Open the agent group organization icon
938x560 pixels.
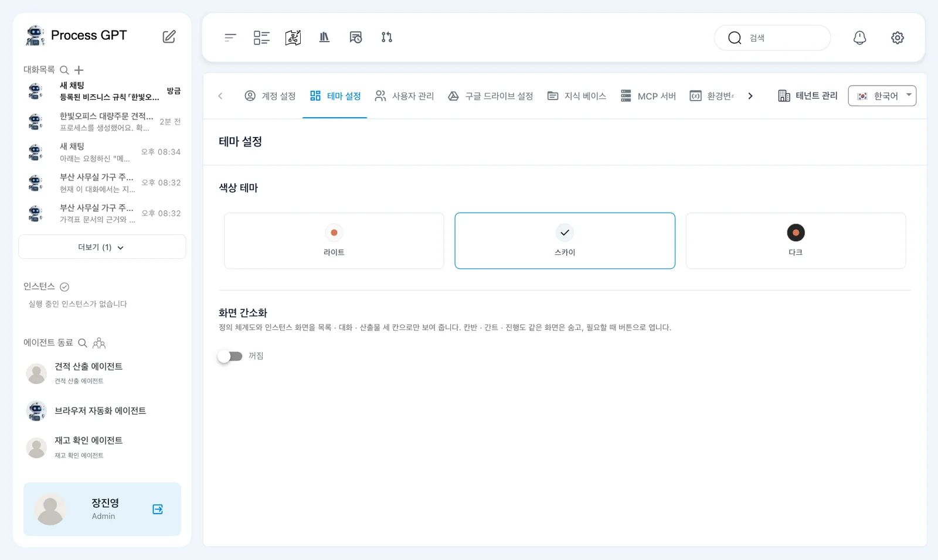click(99, 343)
